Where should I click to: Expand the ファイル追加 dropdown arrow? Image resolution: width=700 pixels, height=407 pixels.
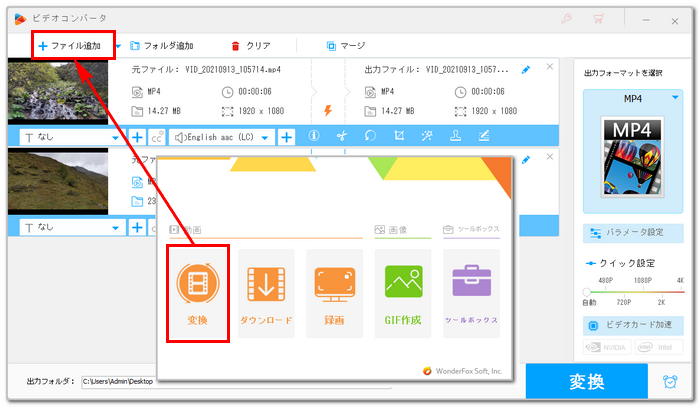[118, 46]
